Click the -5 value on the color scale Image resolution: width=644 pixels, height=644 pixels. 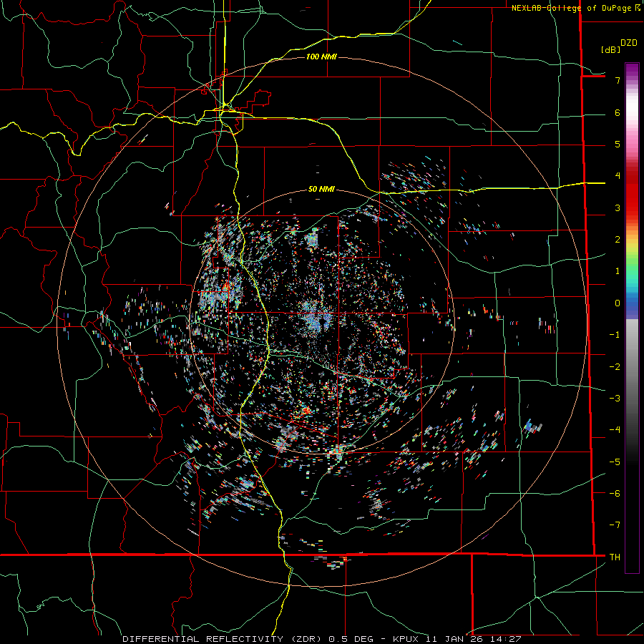(x=615, y=462)
